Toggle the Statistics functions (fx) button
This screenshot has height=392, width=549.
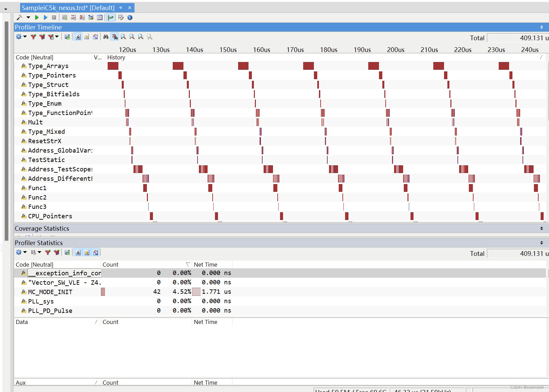pos(78,252)
